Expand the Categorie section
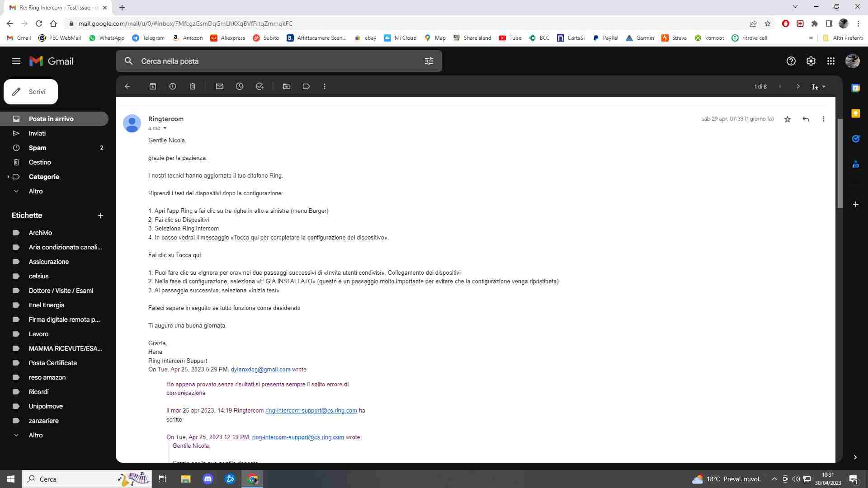868x488 pixels. click(9, 177)
